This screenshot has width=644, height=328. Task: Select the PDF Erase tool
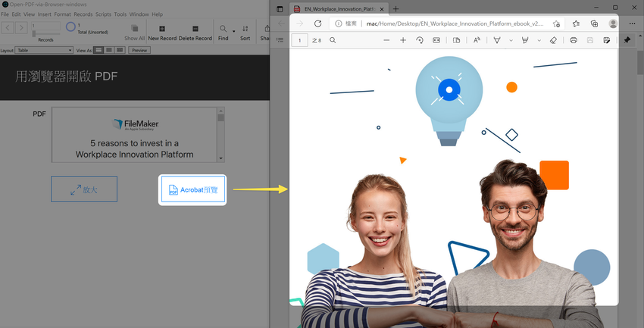click(x=553, y=40)
